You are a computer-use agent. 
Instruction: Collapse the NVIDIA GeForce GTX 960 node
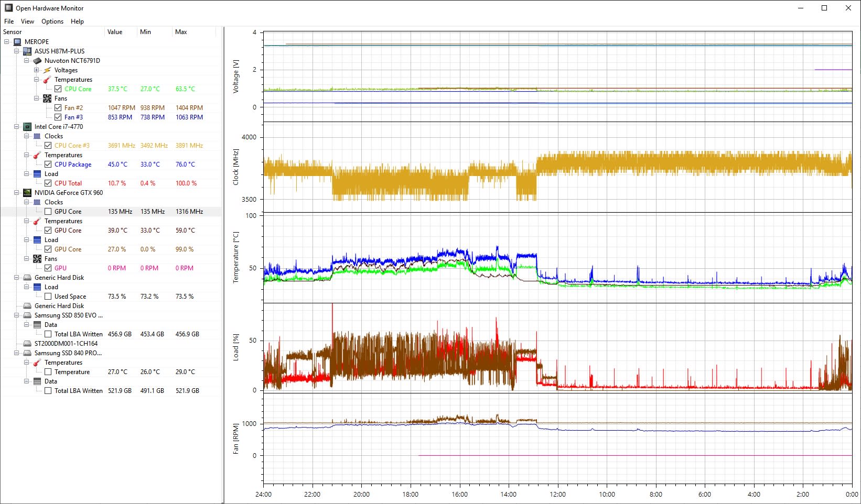pyautogui.click(x=17, y=193)
